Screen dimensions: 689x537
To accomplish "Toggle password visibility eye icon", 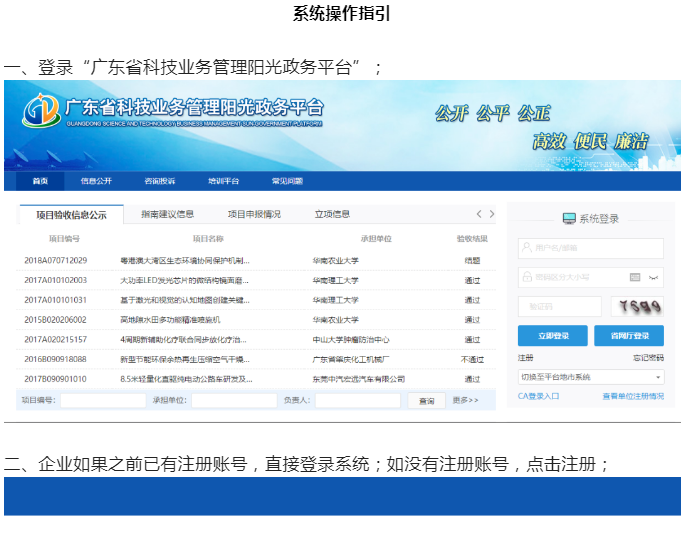I will point(653,277).
